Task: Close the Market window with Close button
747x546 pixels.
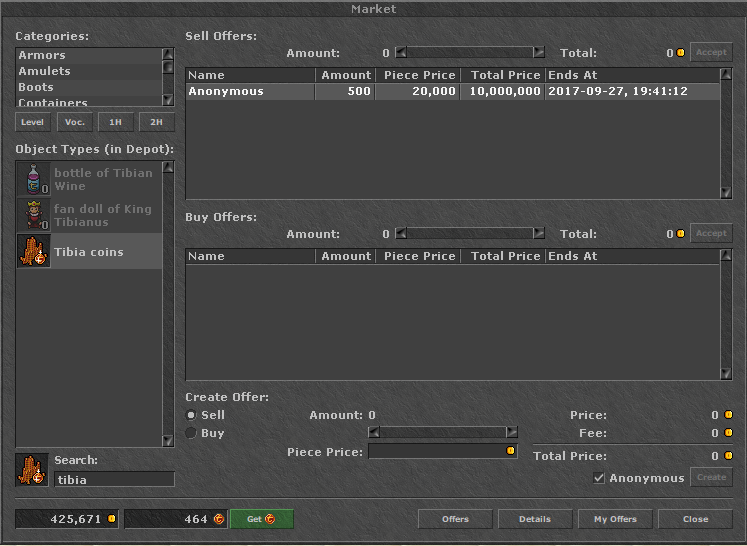Action: pos(695,519)
